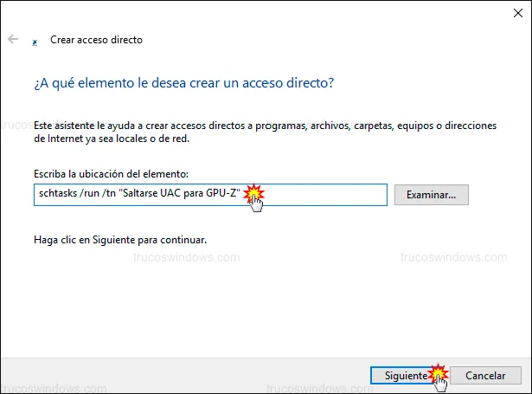This screenshot has width=532, height=394.
Task: Click the "Este asistente le ayuda" description paragraph
Action: click(x=265, y=132)
